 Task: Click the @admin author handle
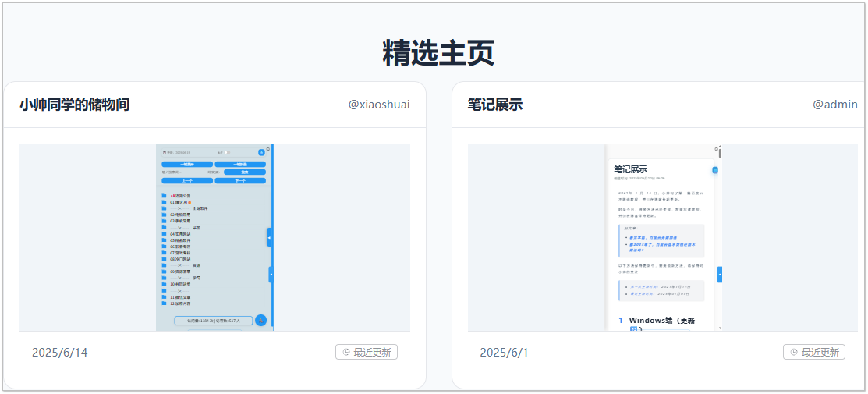(x=835, y=105)
